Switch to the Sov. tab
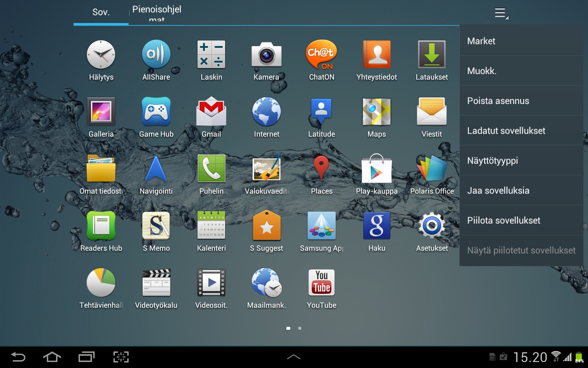The width and height of the screenshot is (588, 368). (101, 12)
